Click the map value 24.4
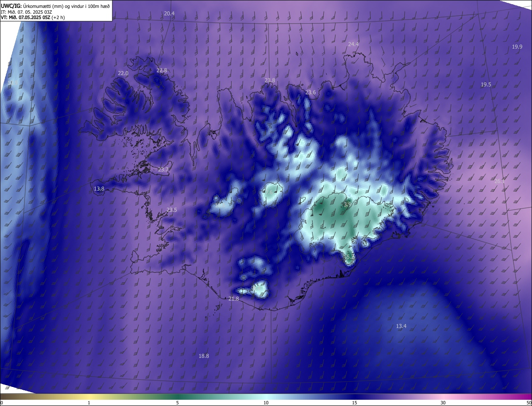The height and width of the screenshot is (406, 532). 353,44
